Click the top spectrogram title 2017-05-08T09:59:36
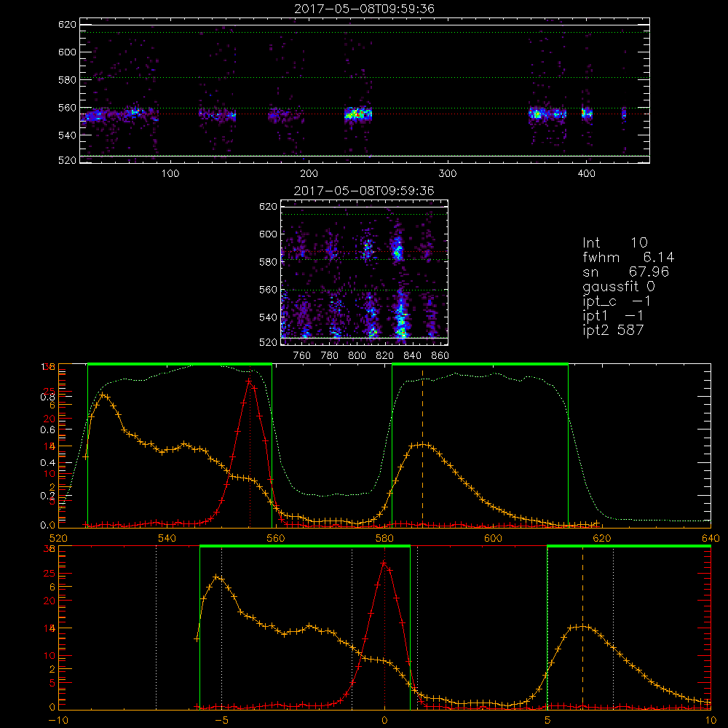728x728 pixels. click(364, 9)
